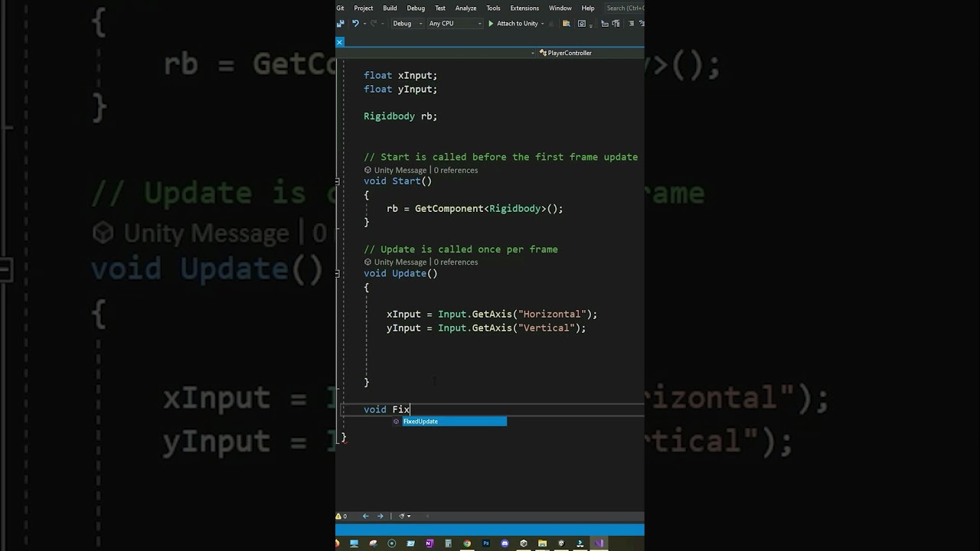The height and width of the screenshot is (551, 980).
Task: Open the Project menu
Action: click(x=364, y=8)
